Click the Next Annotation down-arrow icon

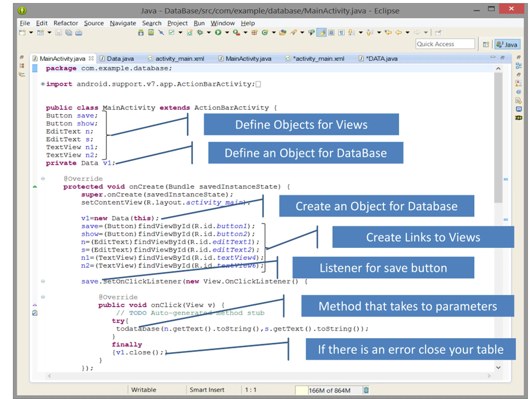pyautogui.click(x=352, y=32)
